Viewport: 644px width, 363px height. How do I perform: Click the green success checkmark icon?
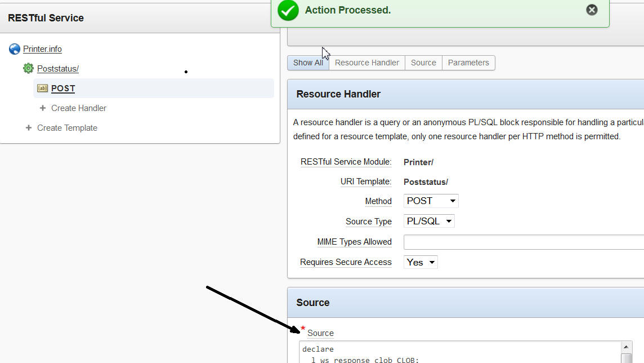288,10
